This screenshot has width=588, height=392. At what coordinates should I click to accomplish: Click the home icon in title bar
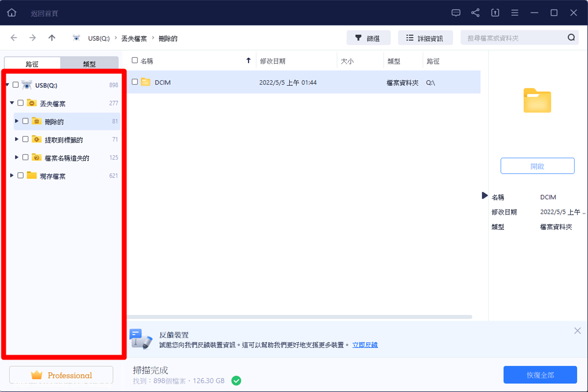coord(12,13)
